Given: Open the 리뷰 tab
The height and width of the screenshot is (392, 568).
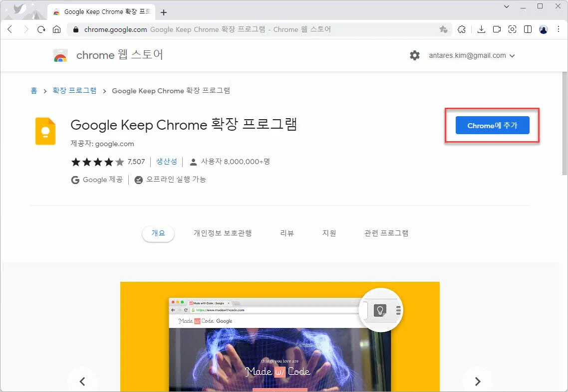Looking at the screenshot, I should pos(287,233).
